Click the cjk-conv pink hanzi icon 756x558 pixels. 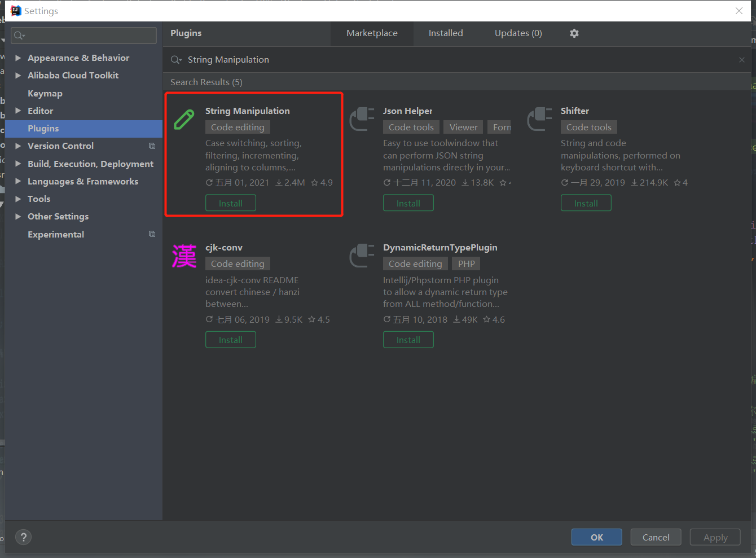184,256
